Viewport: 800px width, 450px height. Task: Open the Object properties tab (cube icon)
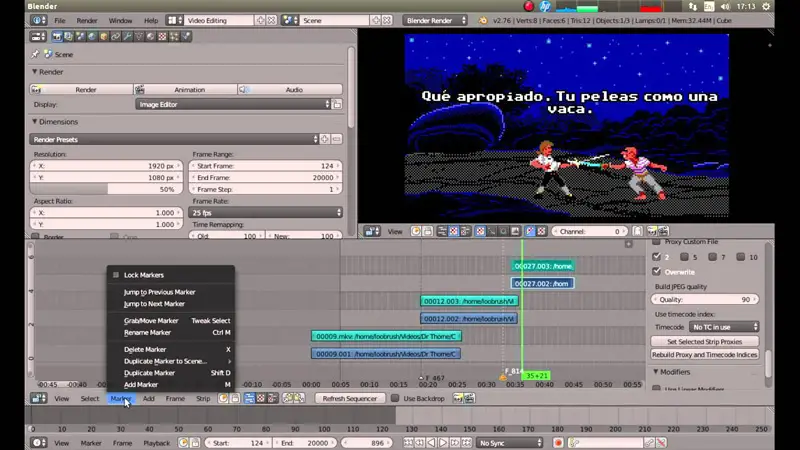pyautogui.click(x=104, y=37)
